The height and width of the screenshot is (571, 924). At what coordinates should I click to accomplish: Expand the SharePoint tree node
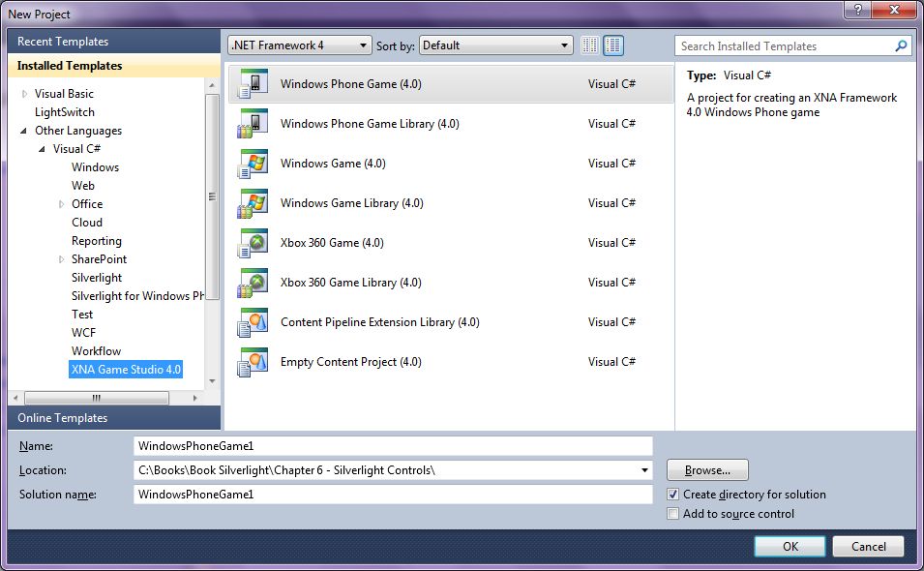coord(61,259)
